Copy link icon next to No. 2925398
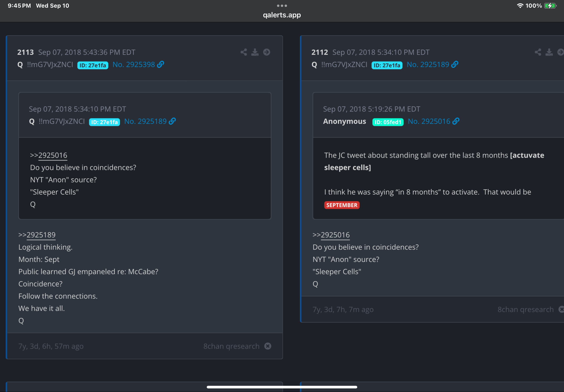The width and height of the screenshot is (564, 392). pos(161,64)
